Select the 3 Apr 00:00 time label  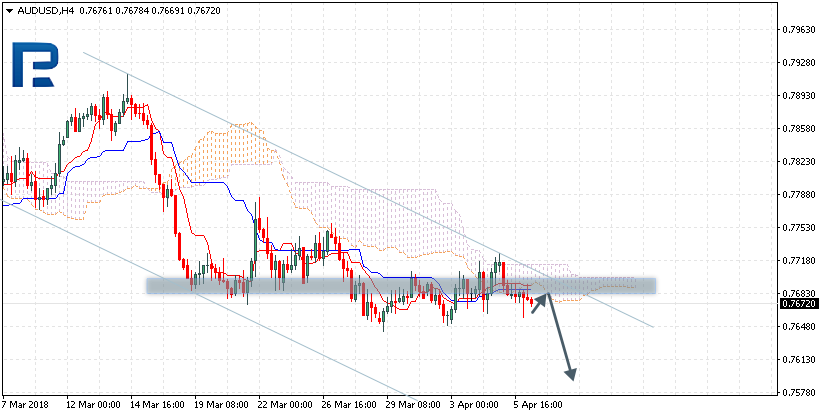coord(475,406)
